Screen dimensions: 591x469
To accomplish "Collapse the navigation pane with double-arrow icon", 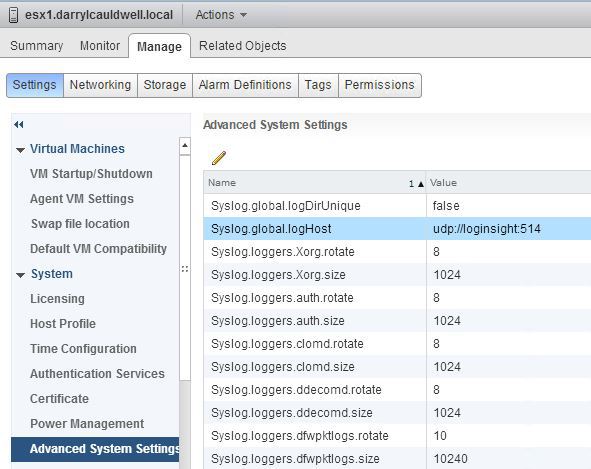I will [x=19, y=124].
